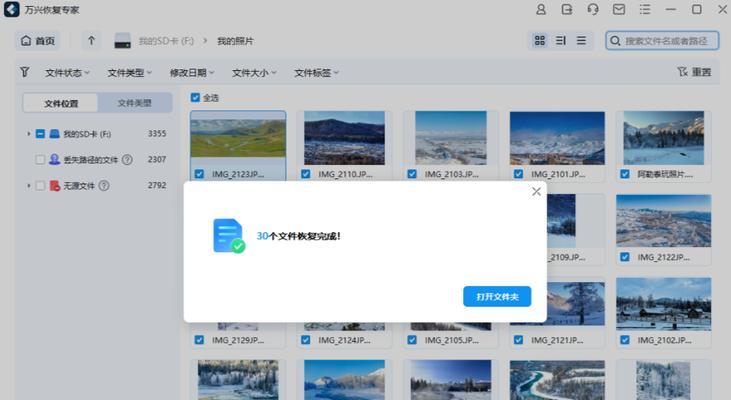
Task: Toggle checkbox for 我的SD卡 (F:)
Action: (40, 134)
